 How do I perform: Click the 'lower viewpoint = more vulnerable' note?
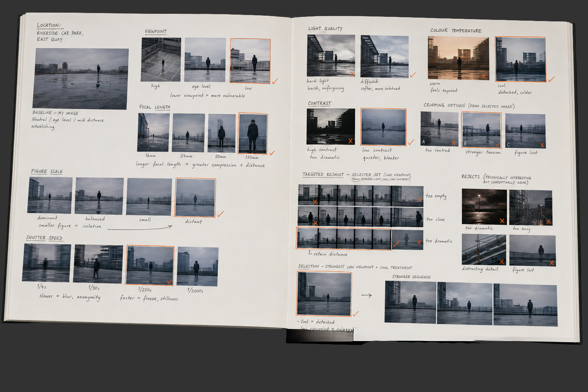(207, 95)
